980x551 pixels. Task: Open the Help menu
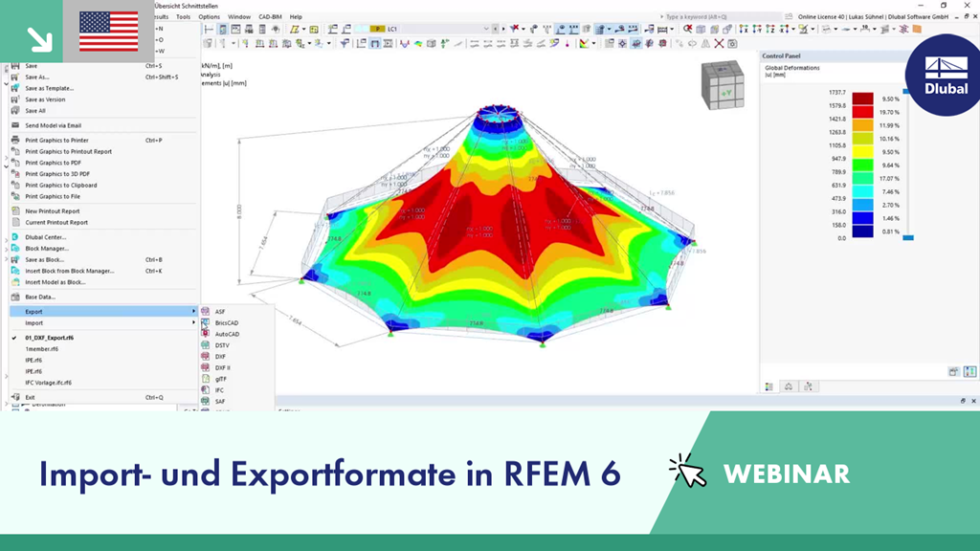[x=297, y=16]
